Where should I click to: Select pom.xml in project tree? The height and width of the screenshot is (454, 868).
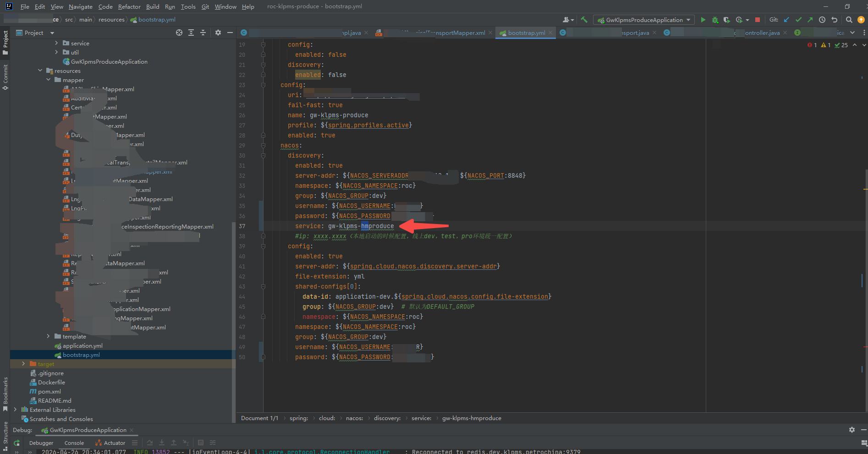pyautogui.click(x=49, y=391)
